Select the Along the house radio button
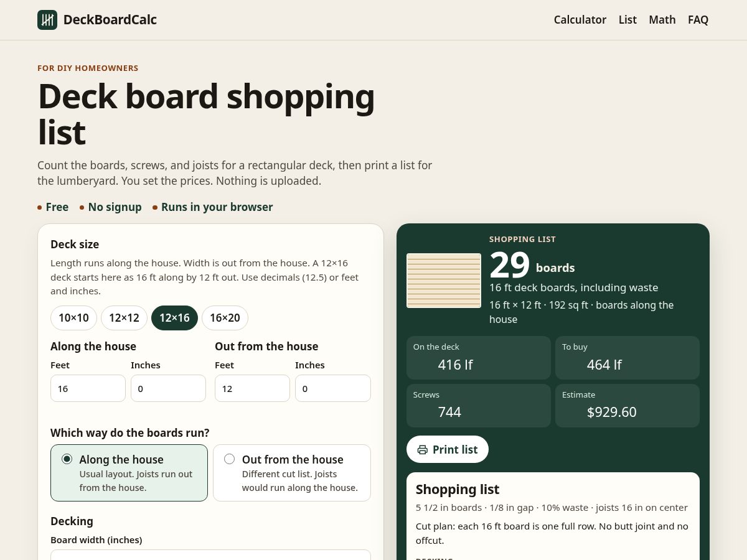Image resolution: width=747 pixels, height=560 pixels. pos(67,459)
